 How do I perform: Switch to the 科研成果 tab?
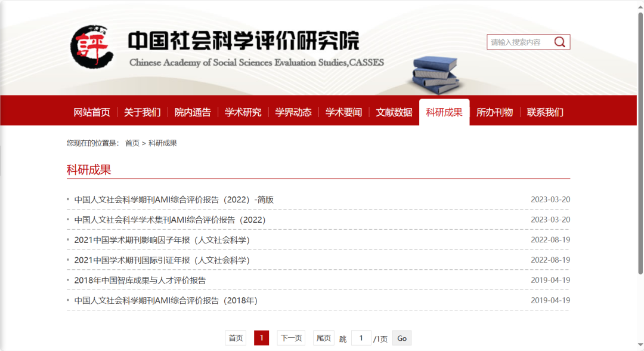tap(444, 112)
